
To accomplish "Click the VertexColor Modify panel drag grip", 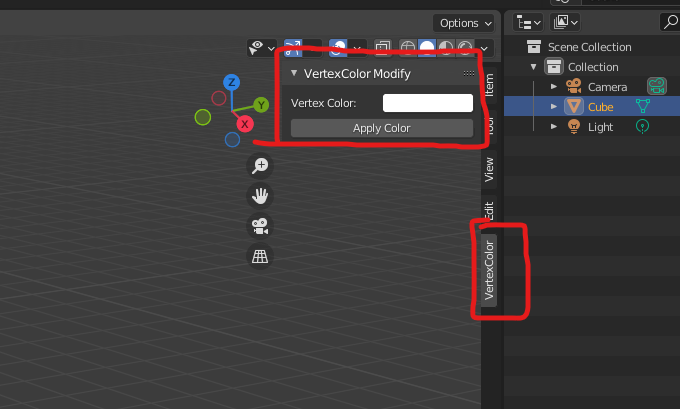I will 469,73.
